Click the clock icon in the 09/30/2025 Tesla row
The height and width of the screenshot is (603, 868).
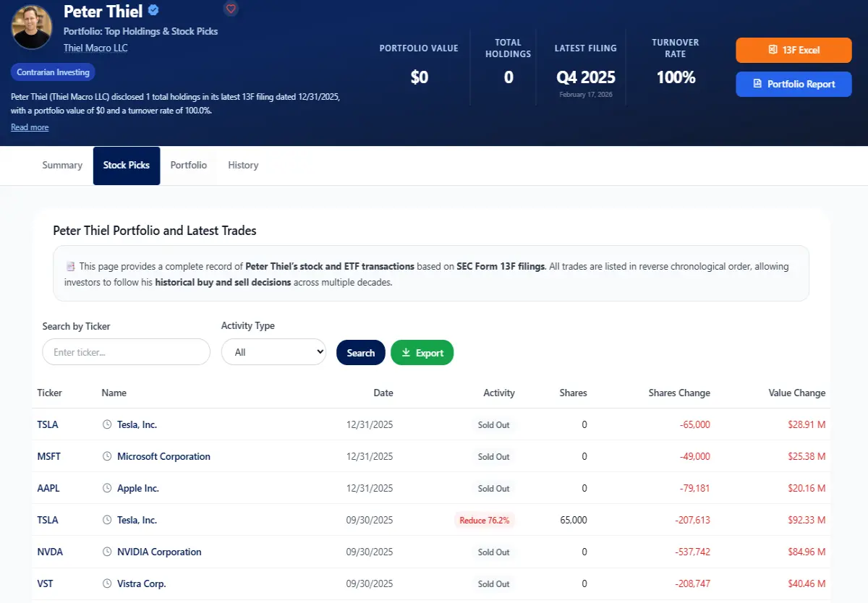[x=108, y=520]
